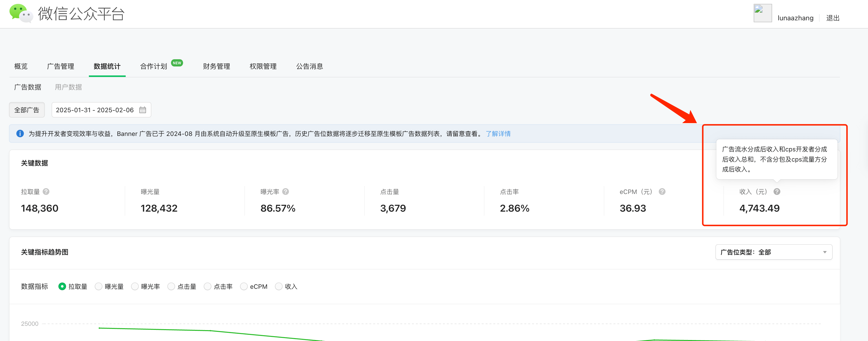Click the 微信公众平台 title
The height and width of the screenshot is (341, 868).
click(81, 14)
